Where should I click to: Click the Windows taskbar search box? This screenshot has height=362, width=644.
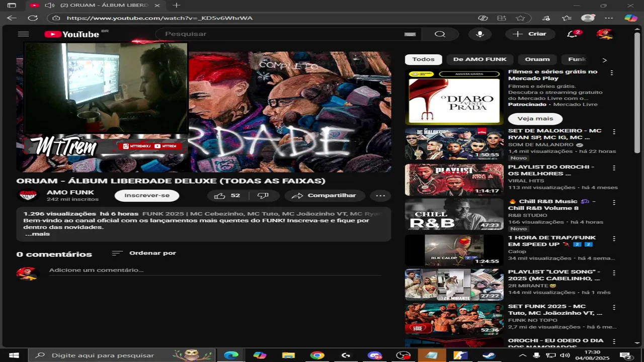(x=122, y=355)
